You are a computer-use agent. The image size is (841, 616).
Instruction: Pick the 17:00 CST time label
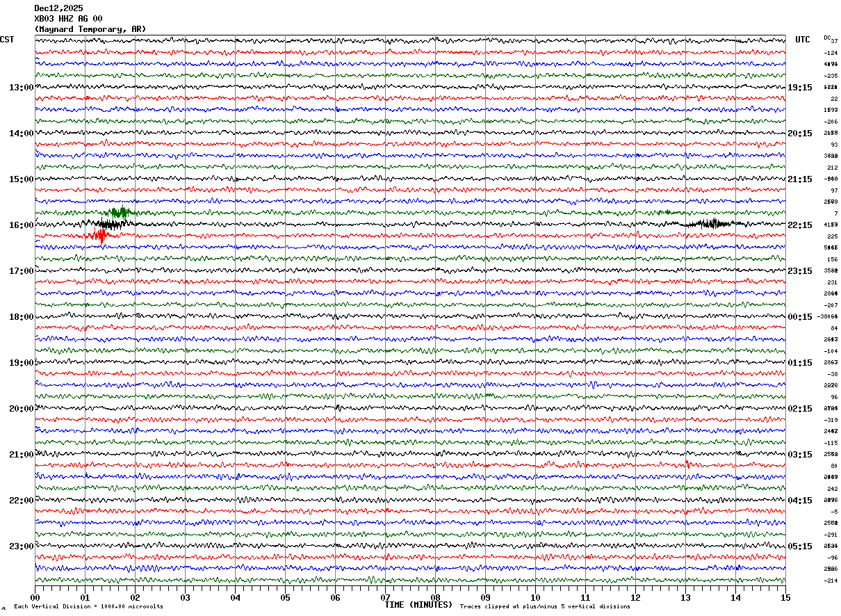22,271
